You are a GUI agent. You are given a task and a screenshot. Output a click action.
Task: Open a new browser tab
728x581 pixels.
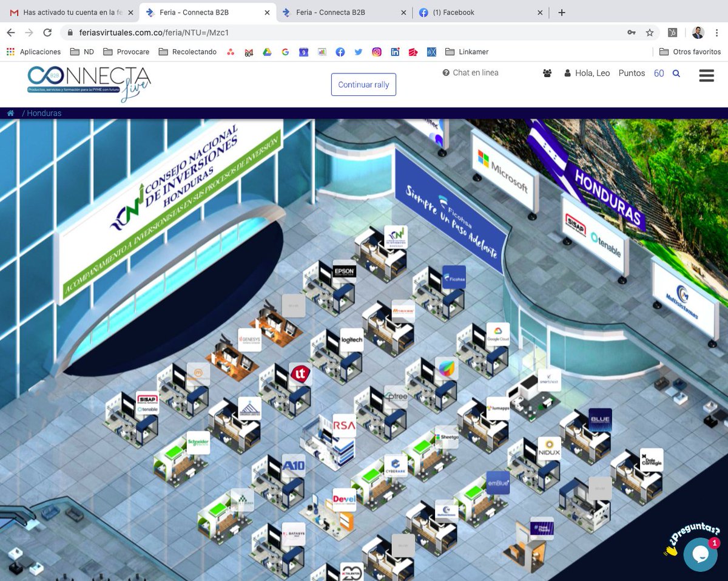click(x=561, y=12)
